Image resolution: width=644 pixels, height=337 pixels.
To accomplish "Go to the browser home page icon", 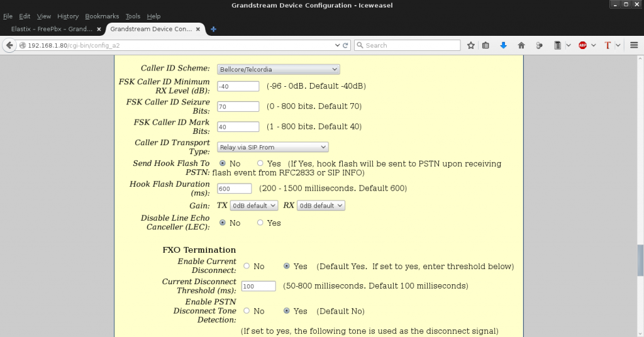I will (x=521, y=45).
